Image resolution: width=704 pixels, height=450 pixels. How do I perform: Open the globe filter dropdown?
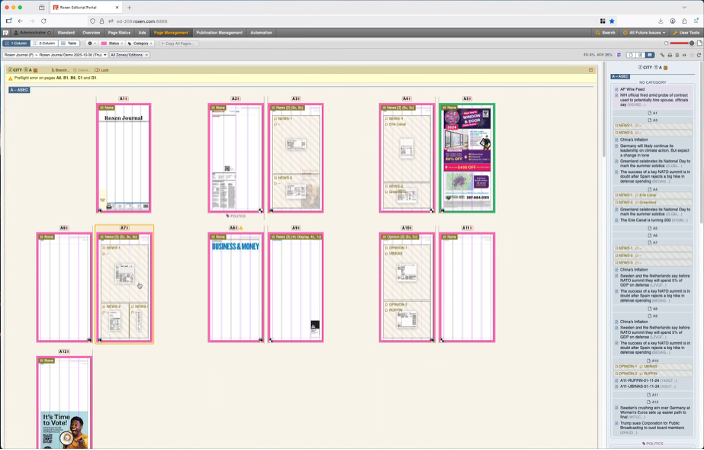[x=92, y=44]
